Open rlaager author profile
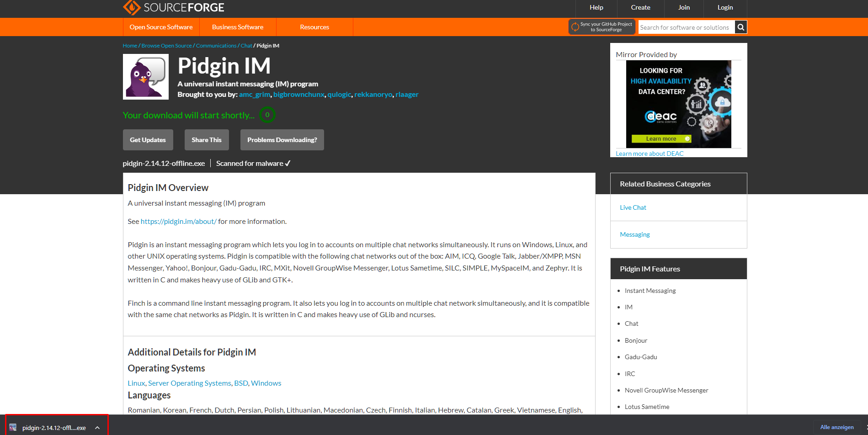The height and width of the screenshot is (435, 868). pos(407,95)
